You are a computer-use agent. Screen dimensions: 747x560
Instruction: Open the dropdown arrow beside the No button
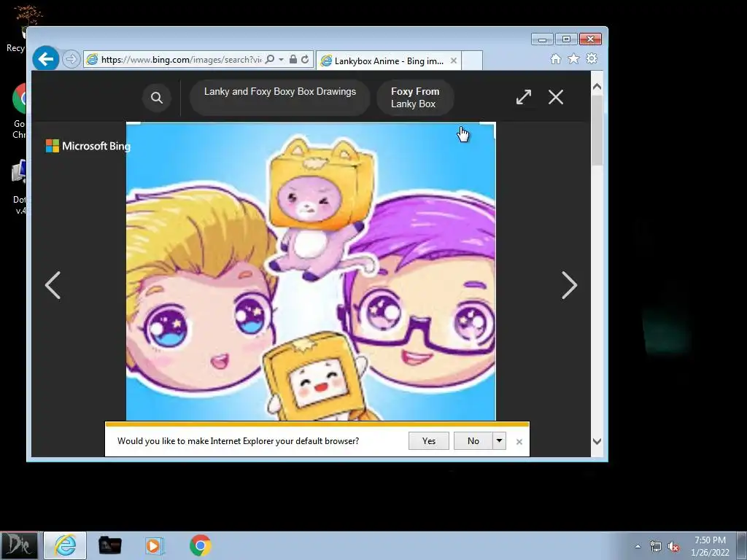(x=499, y=441)
